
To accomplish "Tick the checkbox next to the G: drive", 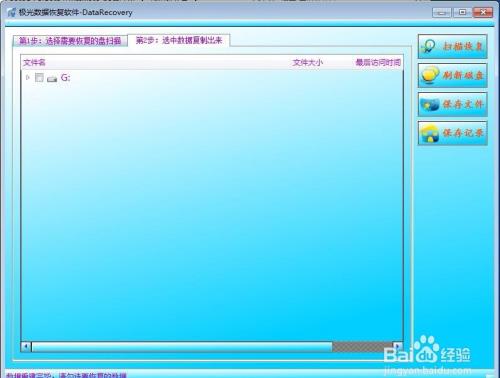I will [x=39, y=78].
